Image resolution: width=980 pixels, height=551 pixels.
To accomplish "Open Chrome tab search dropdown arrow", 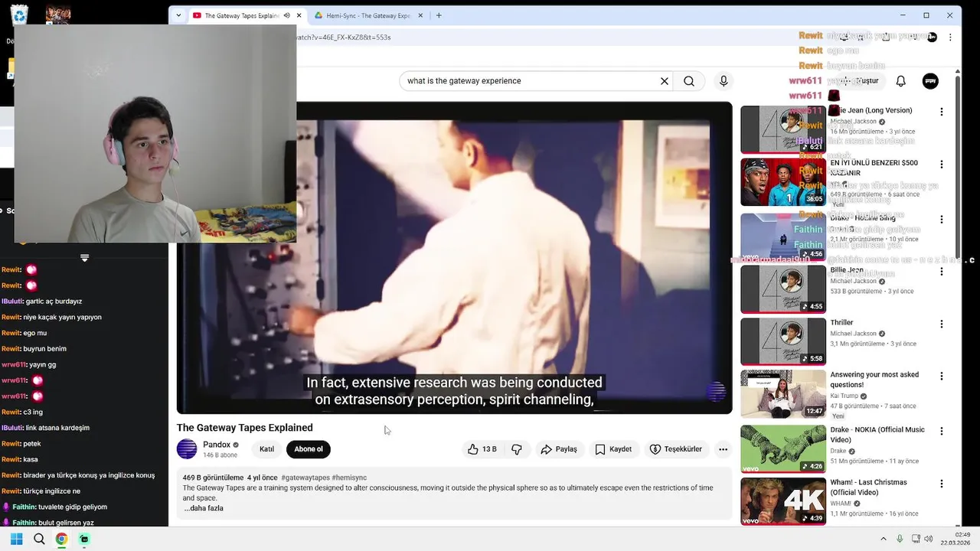I will click(178, 15).
